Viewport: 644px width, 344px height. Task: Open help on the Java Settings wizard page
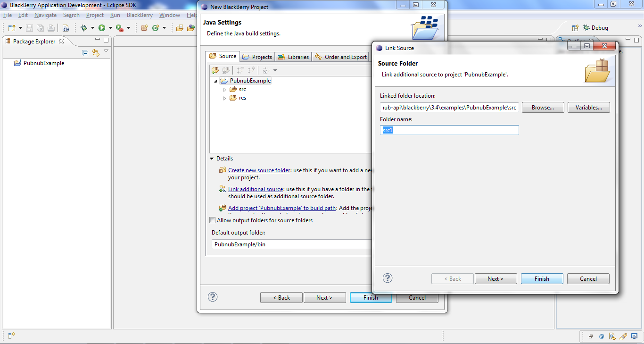(x=213, y=297)
